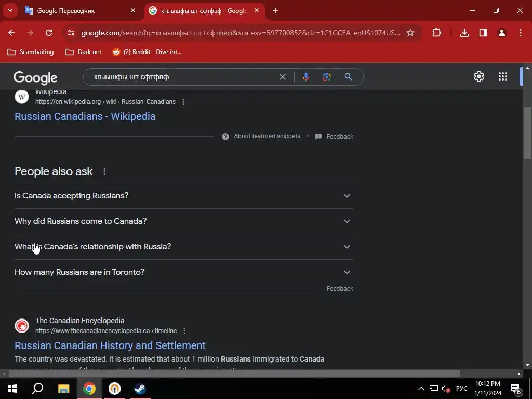Click the scroll down arrow
Viewport: 532px width, 399px height.
coord(527,365)
